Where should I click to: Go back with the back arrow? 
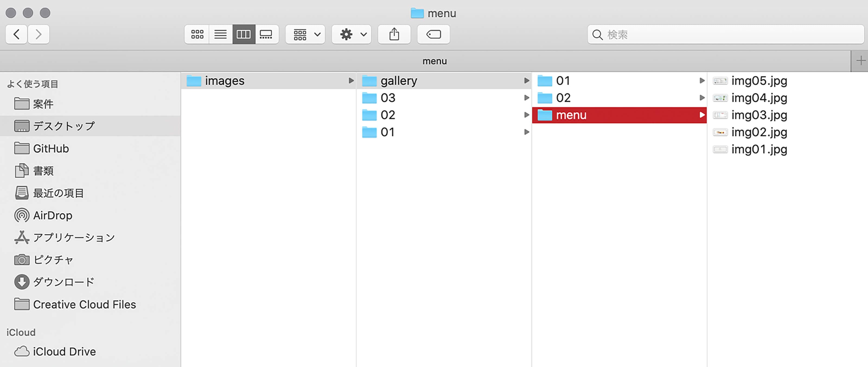coord(17,34)
